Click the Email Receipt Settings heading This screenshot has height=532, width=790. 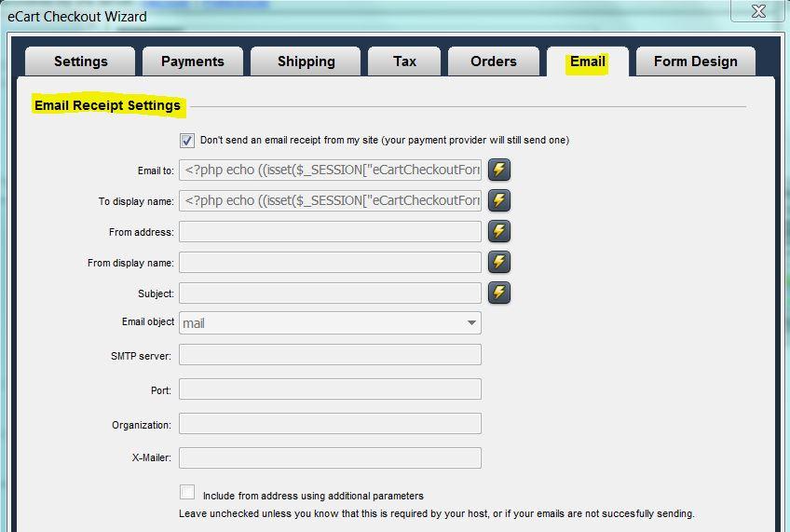(x=107, y=105)
